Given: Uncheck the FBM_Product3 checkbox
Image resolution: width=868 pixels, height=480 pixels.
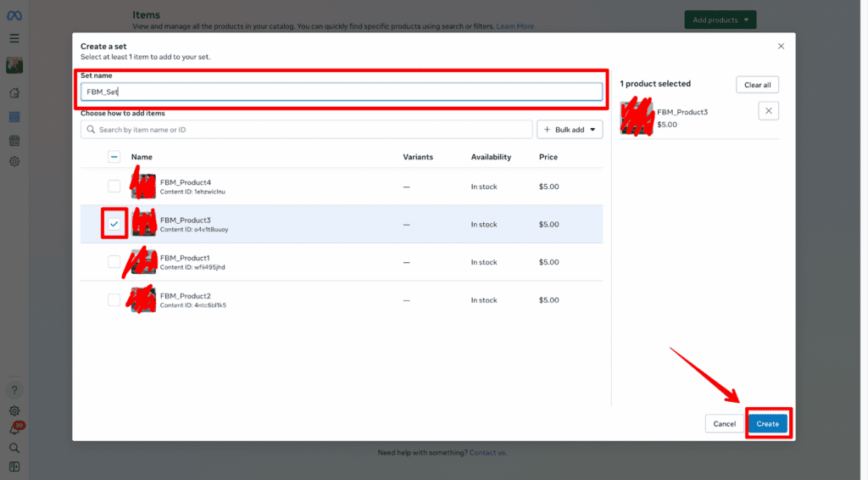Looking at the screenshot, I should pos(114,224).
